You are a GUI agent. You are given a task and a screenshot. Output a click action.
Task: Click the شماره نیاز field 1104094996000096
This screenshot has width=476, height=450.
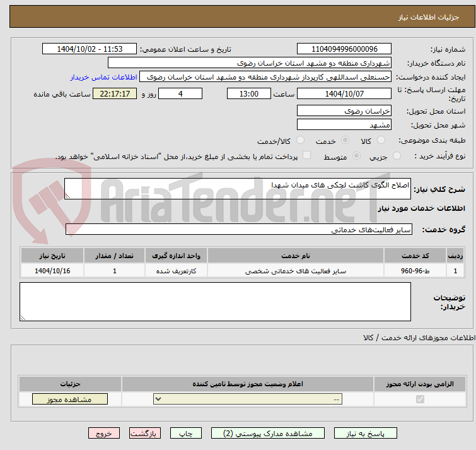[344, 49]
